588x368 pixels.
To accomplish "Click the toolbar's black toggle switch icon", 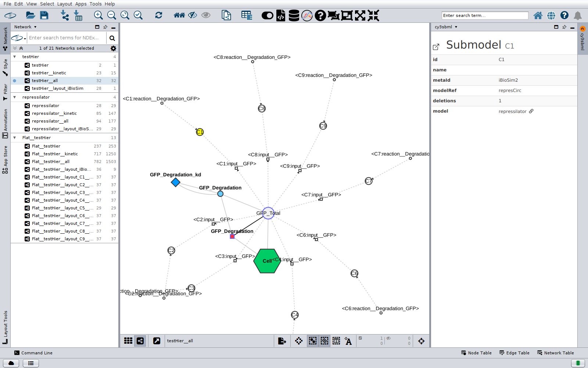I will pos(268,15).
